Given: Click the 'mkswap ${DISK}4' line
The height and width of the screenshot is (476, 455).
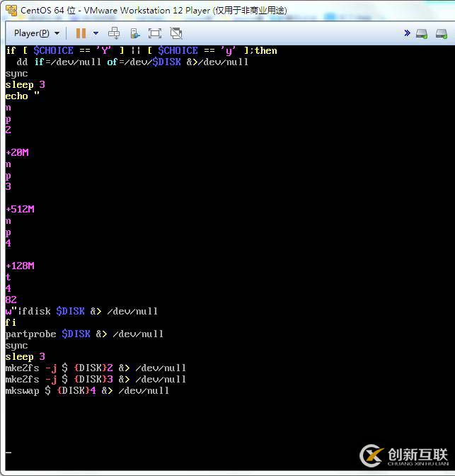Looking at the screenshot, I should click(x=87, y=390).
